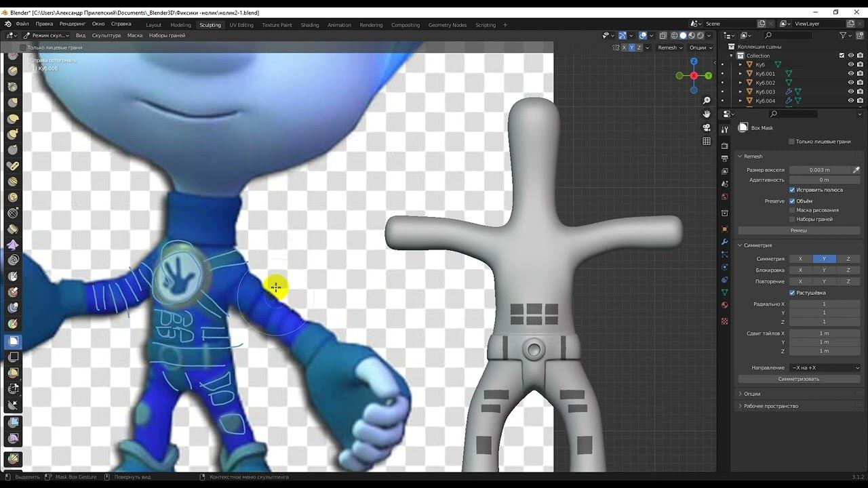This screenshot has width=868, height=488.
Task: Collapse the Remesh panel section
Action: [753, 157]
